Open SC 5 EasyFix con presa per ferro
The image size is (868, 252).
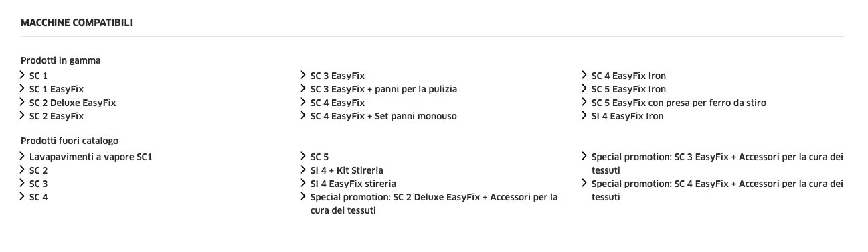pos(679,103)
